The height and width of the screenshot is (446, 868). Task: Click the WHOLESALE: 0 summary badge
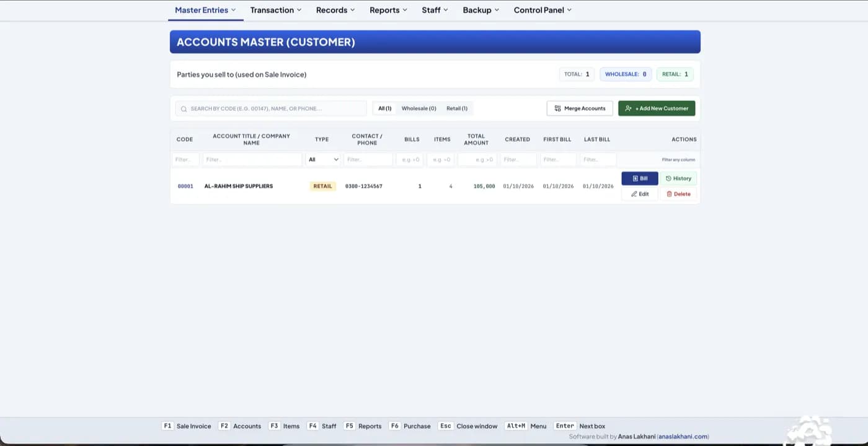(x=626, y=74)
